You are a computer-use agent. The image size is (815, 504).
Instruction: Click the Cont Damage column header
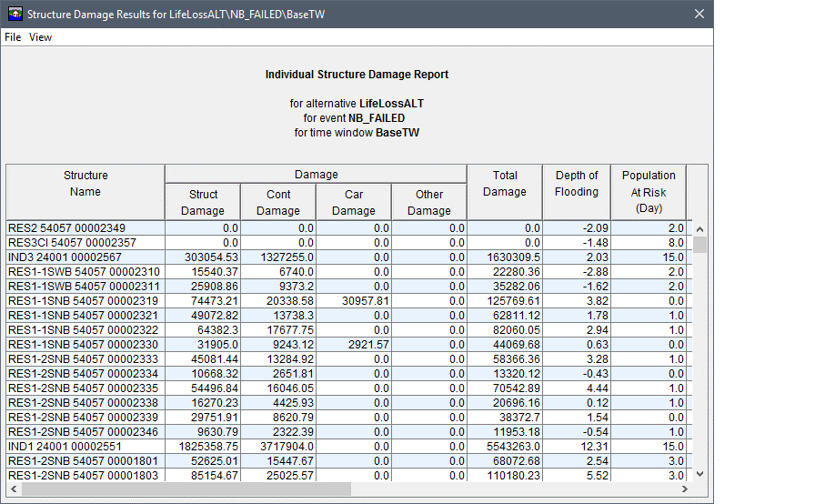278,202
